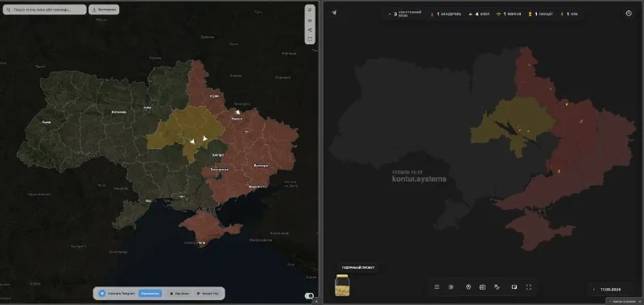Image resolution: width=644 pixels, height=305 pixels.
Task: Click the paper plane Telegram icon in the kontur window
Action: click(334, 13)
